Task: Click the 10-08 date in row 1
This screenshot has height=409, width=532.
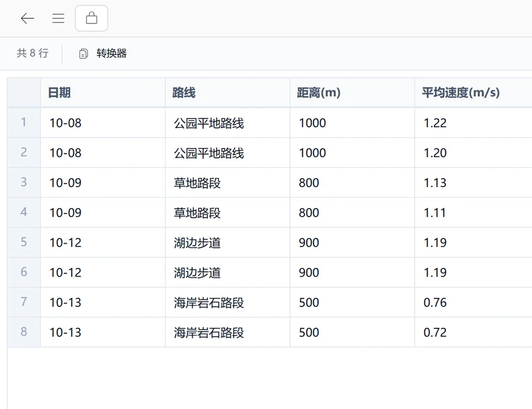Action: pos(66,123)
